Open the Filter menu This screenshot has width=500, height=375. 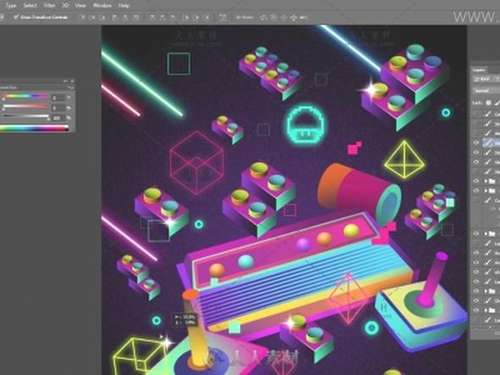tap(49, 6)
